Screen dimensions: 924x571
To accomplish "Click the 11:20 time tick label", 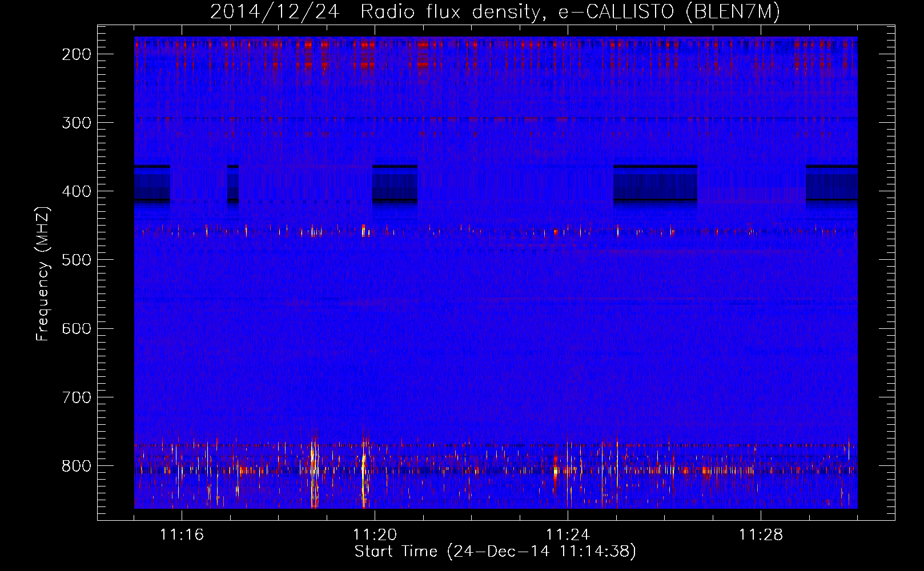I will [375, 535].
